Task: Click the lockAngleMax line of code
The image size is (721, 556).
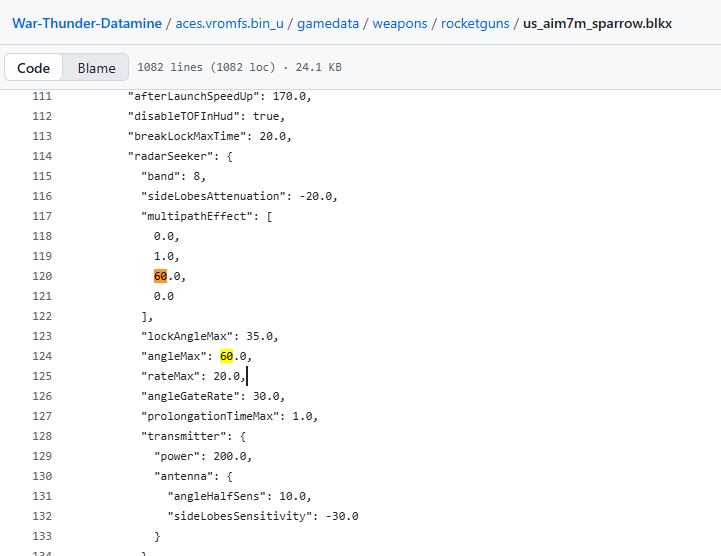Action: tap(210, 336)
